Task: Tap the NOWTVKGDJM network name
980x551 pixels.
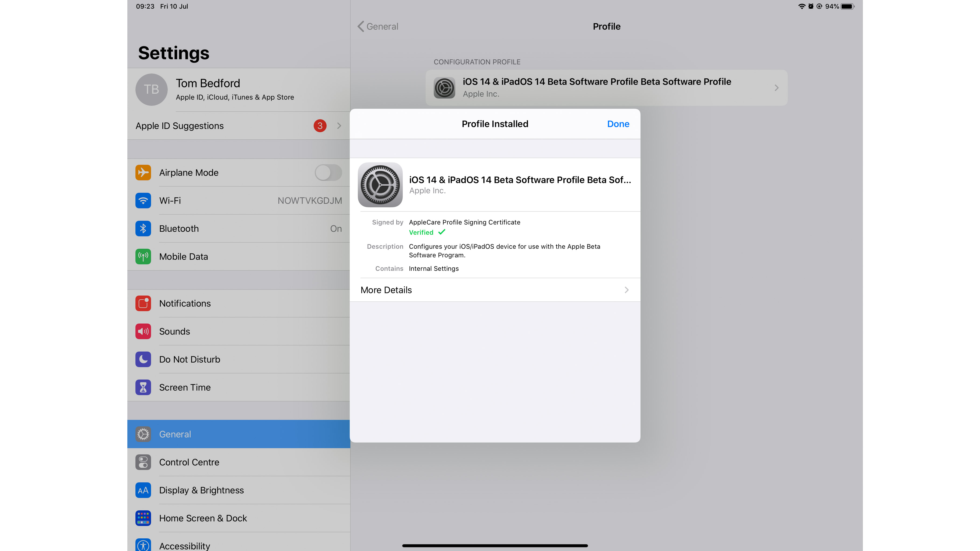Action: (x=310, y=200)
